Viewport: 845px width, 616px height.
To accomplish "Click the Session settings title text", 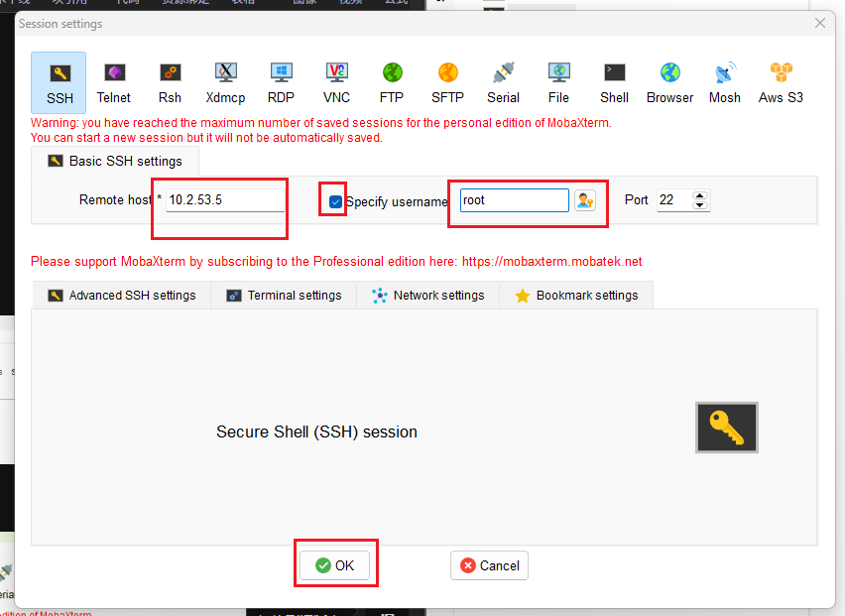I will pos(60,24).
